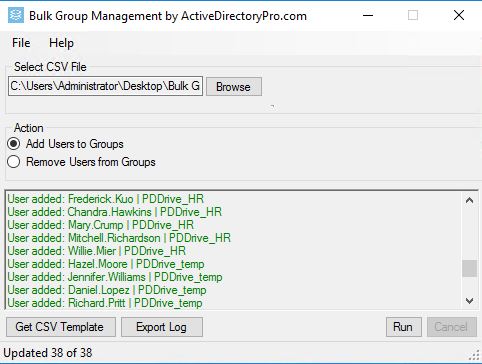Click the Browse button

[x=234, y=87]
